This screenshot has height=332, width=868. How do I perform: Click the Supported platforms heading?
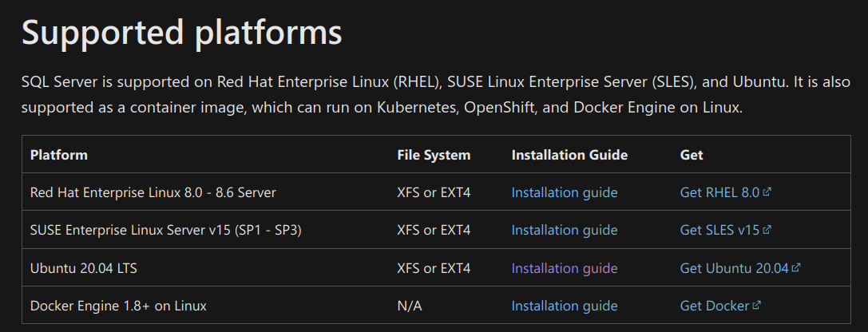pos(181,32)
